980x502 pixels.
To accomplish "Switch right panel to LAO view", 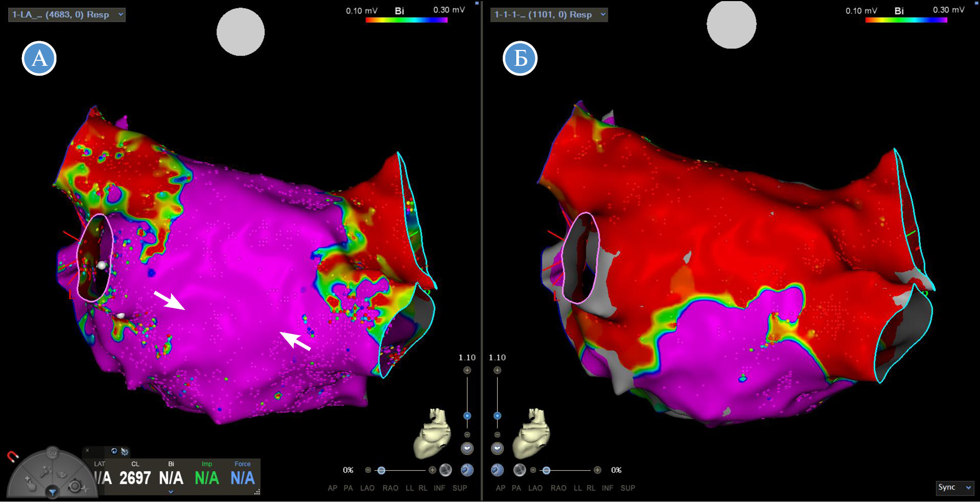I will click(x=535, y=488).
